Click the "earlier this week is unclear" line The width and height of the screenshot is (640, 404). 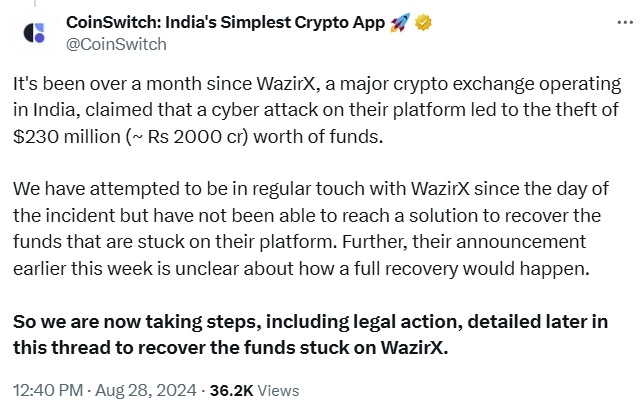(301, 269)
